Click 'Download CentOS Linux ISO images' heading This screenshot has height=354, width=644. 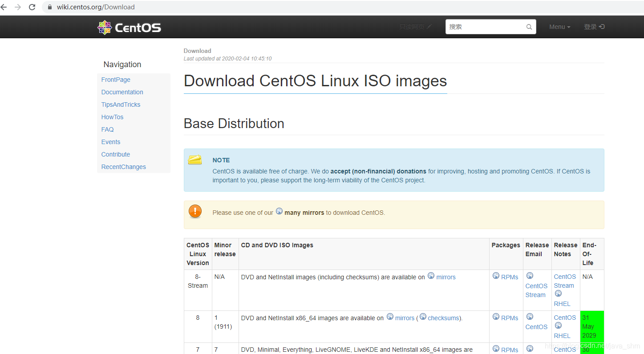[x=315, y=81]
